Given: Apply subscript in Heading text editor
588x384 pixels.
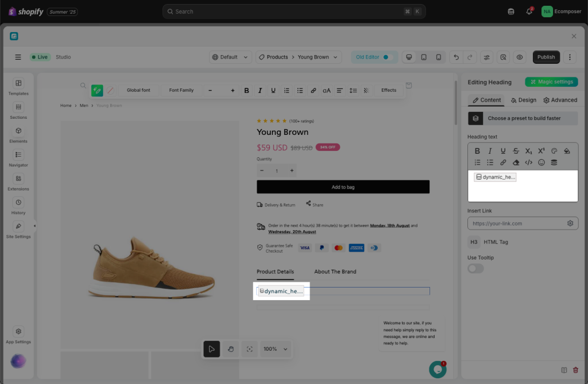Looking at the screenshot, I should coord(528,151).
